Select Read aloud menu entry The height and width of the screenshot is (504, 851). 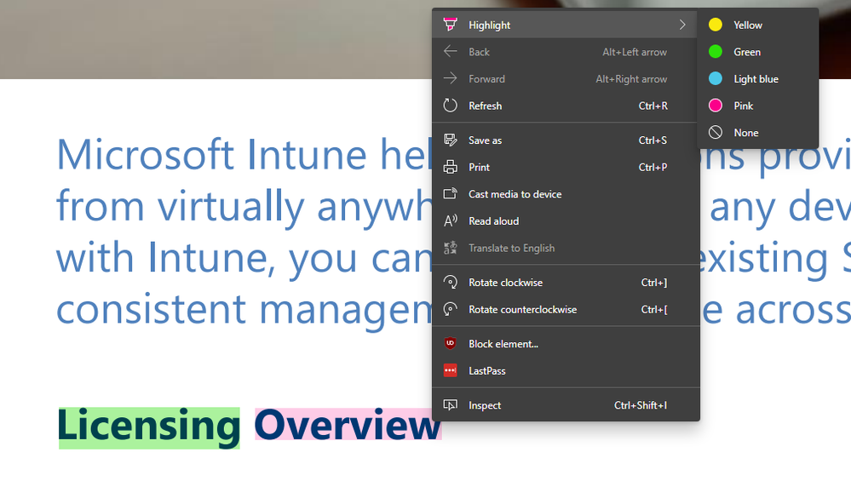565,220
